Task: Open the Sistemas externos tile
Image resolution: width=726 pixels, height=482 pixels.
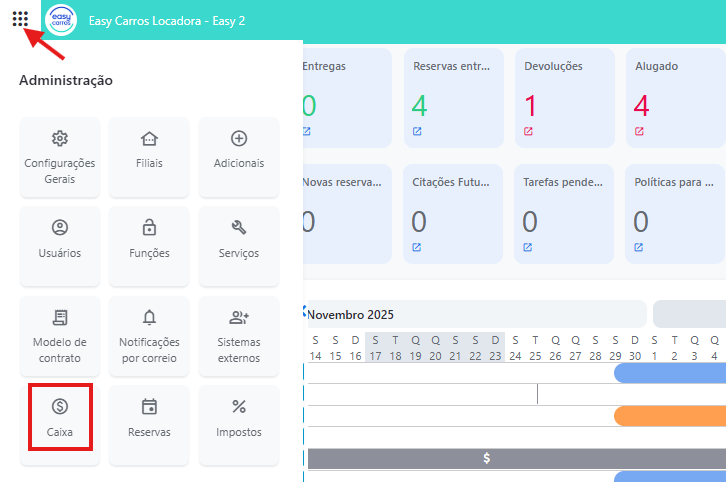Action: click(239, 336)
